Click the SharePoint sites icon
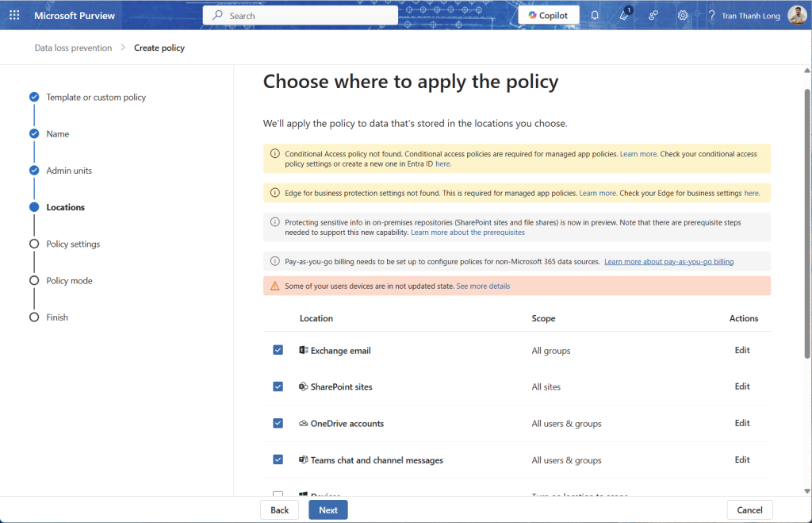The image size is (812, 523). tap(304, 386)
